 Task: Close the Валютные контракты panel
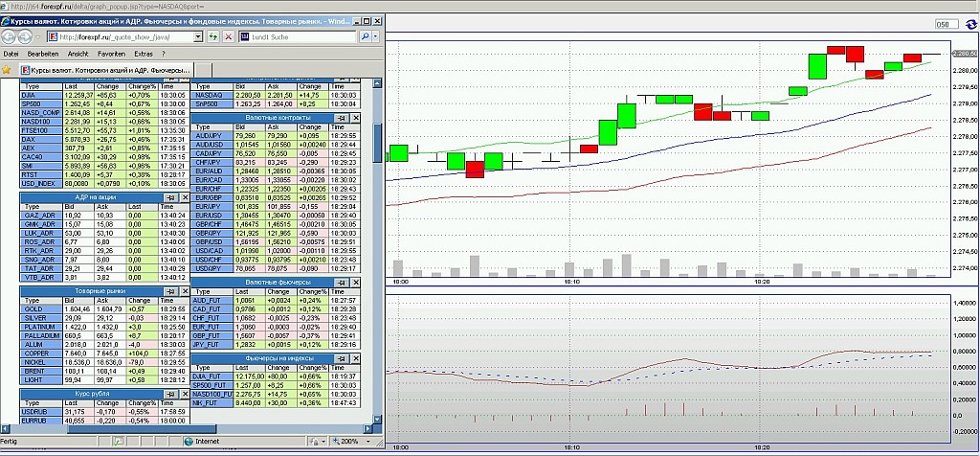[x=356, y=118]
